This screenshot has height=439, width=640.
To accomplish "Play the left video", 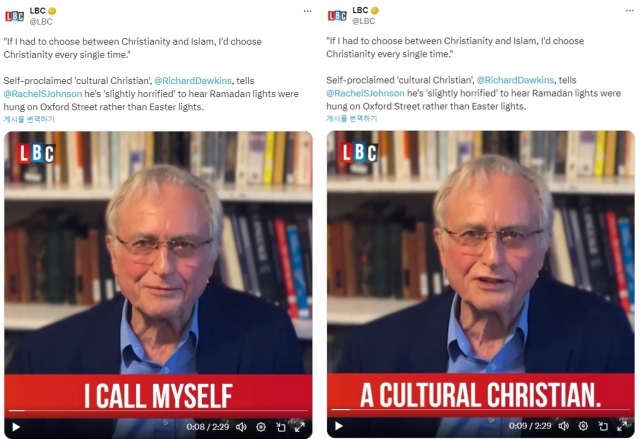I will click(16, 427).
